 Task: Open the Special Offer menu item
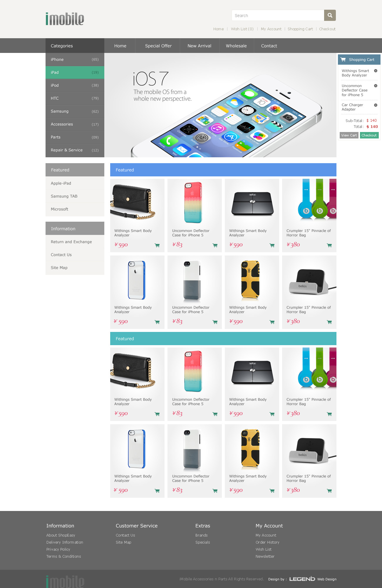click(x=158, y=46)
